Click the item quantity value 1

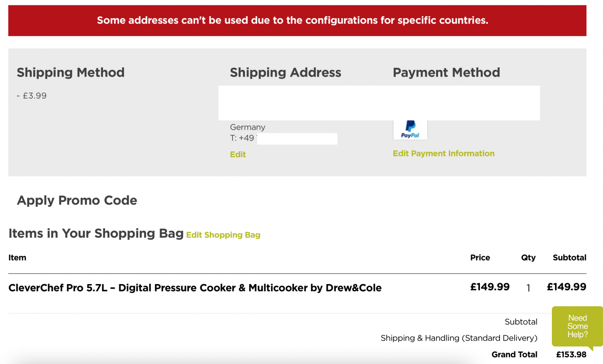coord(528,288)
